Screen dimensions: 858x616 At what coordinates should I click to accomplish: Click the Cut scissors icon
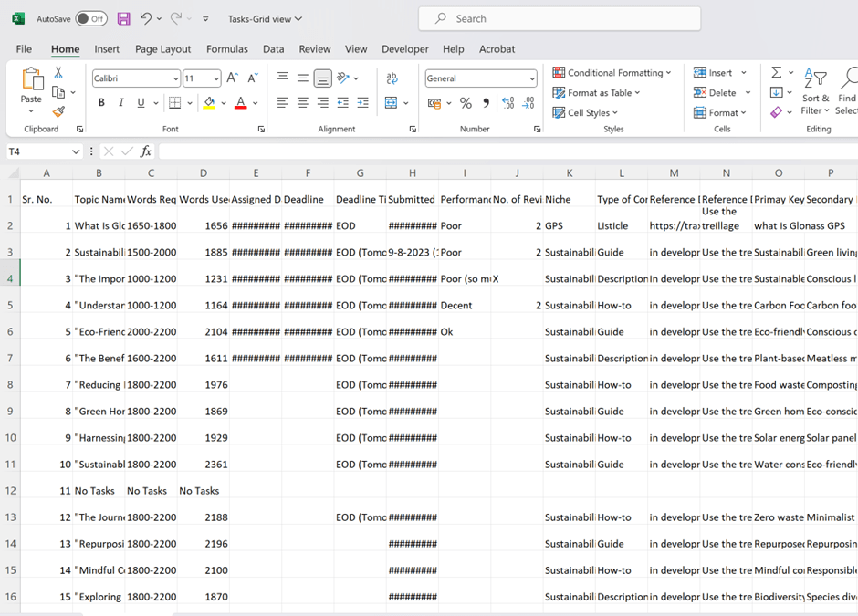pyautogui.click(x=58, y=73)
